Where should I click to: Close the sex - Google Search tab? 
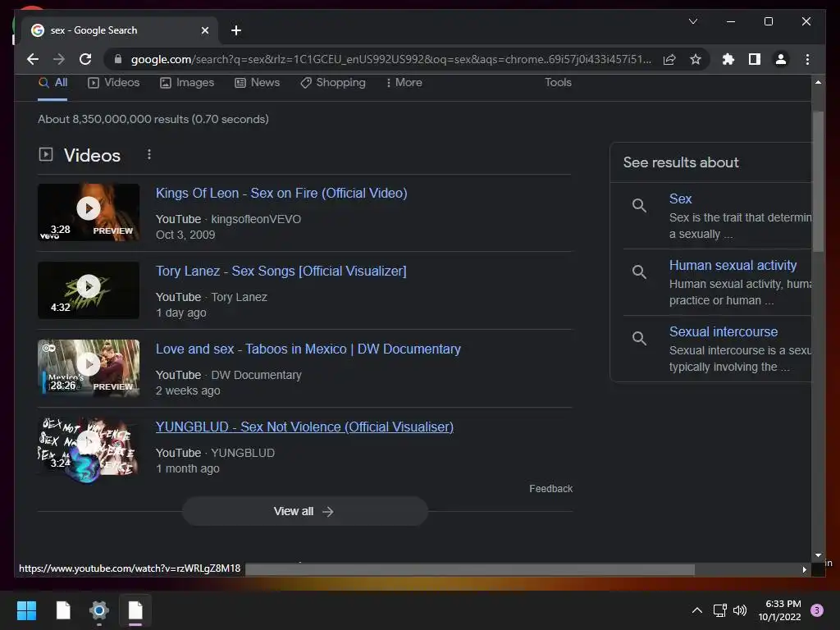pyautogui.click(x=204, y=30)
